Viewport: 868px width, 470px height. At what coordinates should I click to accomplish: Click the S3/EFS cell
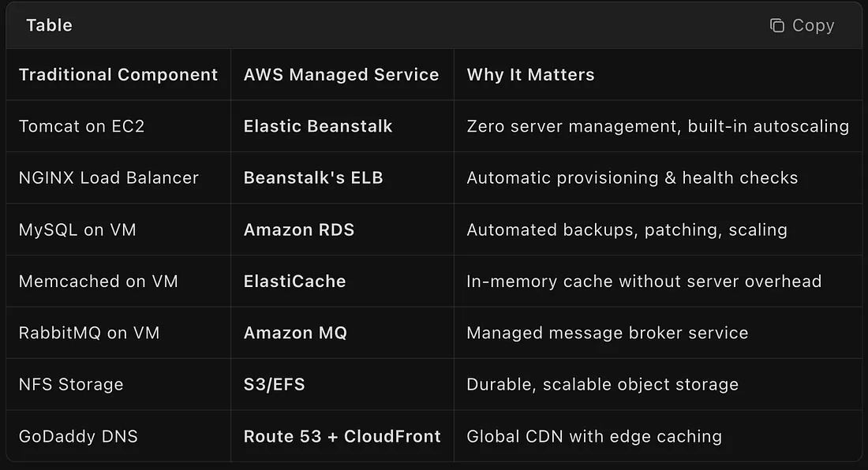(274, 385)
